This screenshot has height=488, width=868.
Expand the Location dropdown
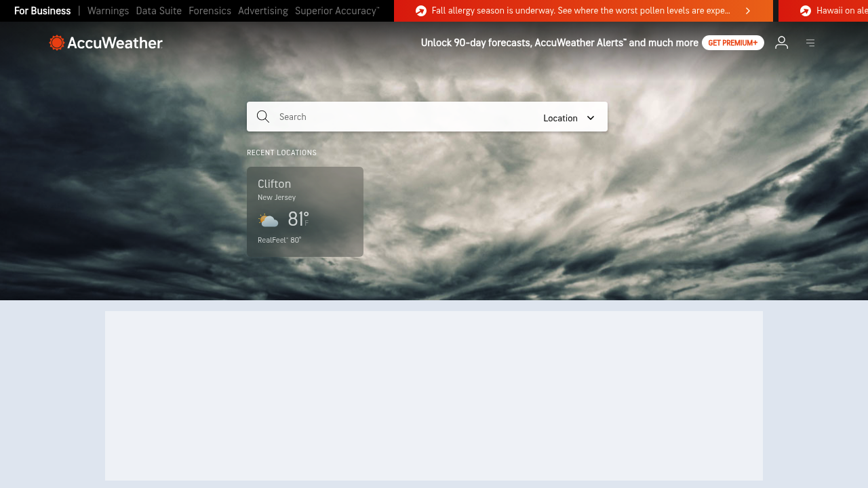click(x=569, y=118)
